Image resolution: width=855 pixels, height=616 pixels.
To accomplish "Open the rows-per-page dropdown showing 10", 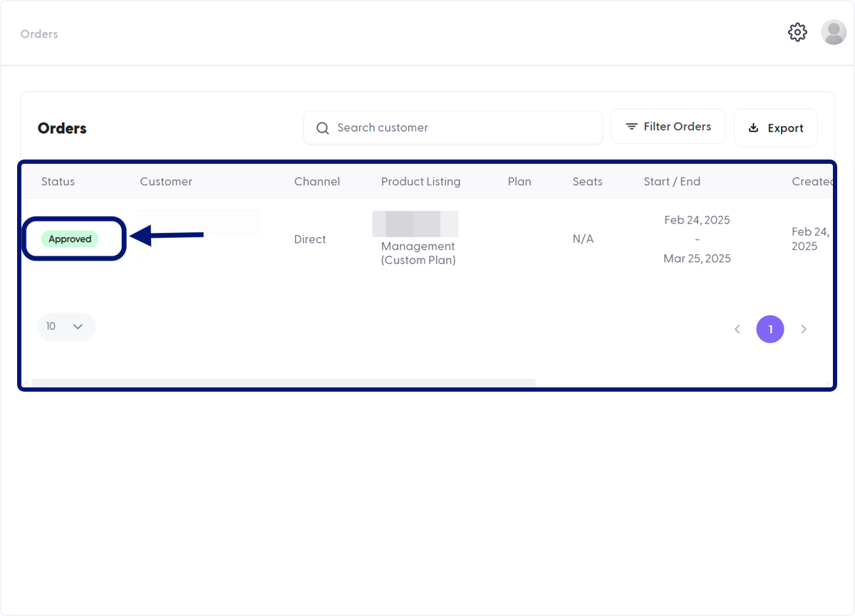I will pyautogui.click(x=66, y=326).
